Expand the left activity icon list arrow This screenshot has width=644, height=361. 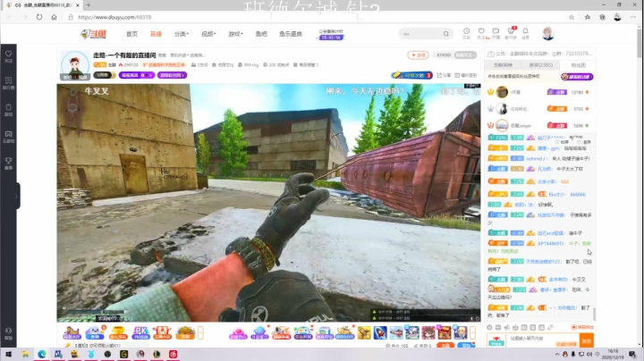[x=200, y=332]
